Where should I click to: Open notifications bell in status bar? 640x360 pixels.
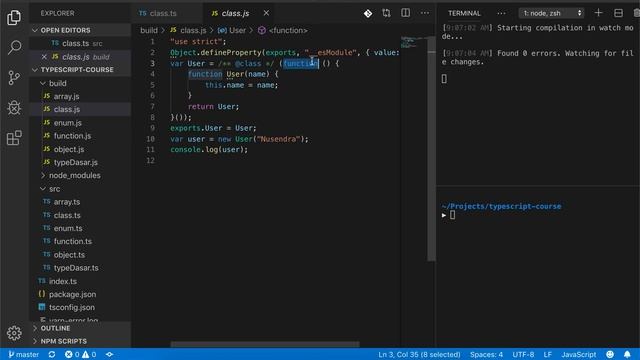pos(627,354)
